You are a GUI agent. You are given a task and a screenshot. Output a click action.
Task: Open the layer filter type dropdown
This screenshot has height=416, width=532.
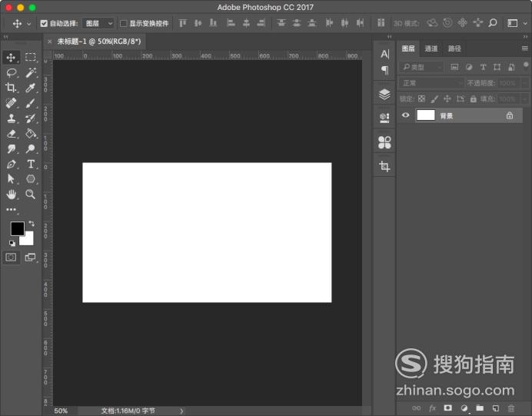(x=421, y=67)
